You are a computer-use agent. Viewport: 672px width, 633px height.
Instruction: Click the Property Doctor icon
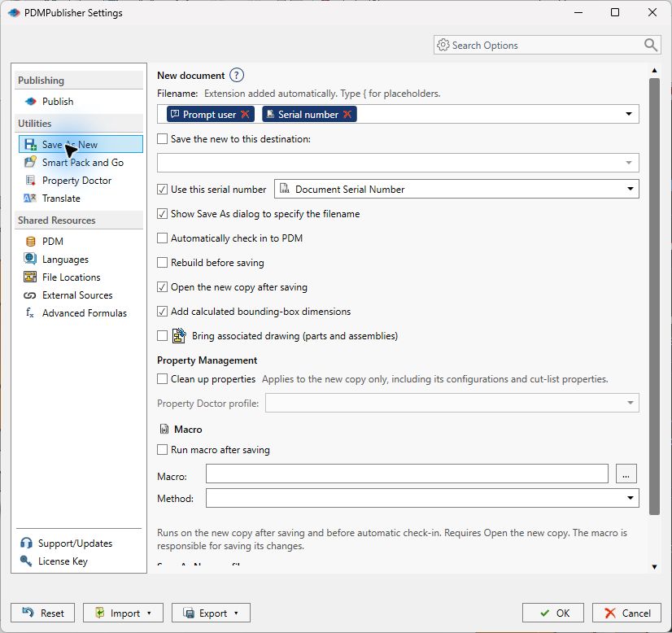[x=30, y=181]
